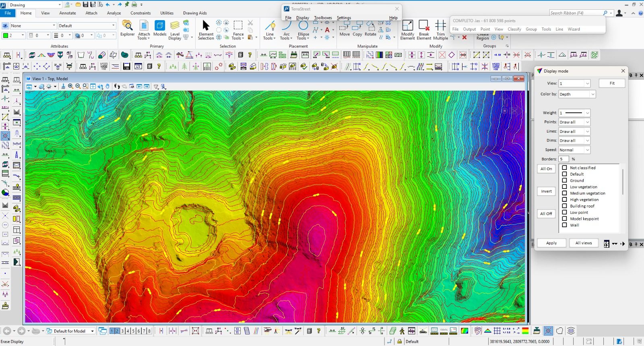Open the View number dropdown
The width and height of the screenshot is (644, 346).
tap(574, 83)
